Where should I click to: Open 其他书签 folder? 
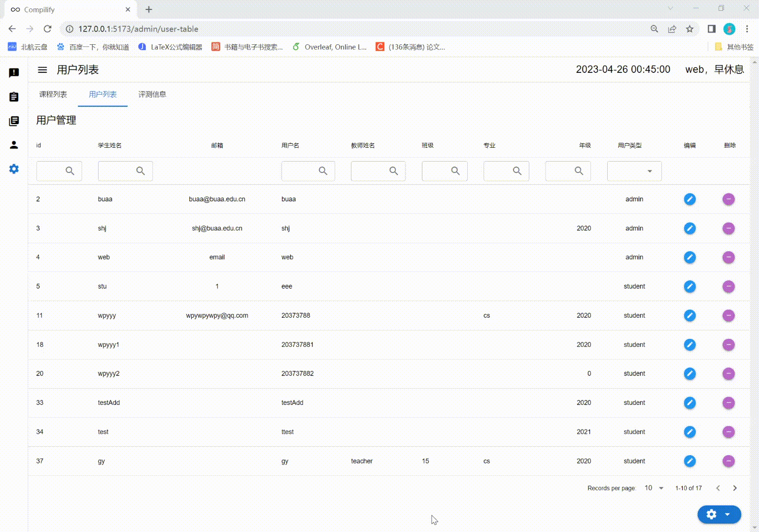pos(734,47)
